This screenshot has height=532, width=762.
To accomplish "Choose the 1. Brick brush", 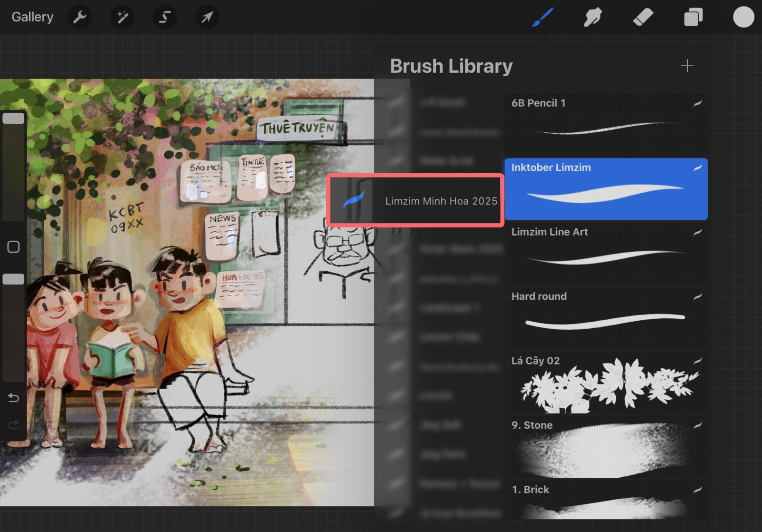I will tap(606, 500).
